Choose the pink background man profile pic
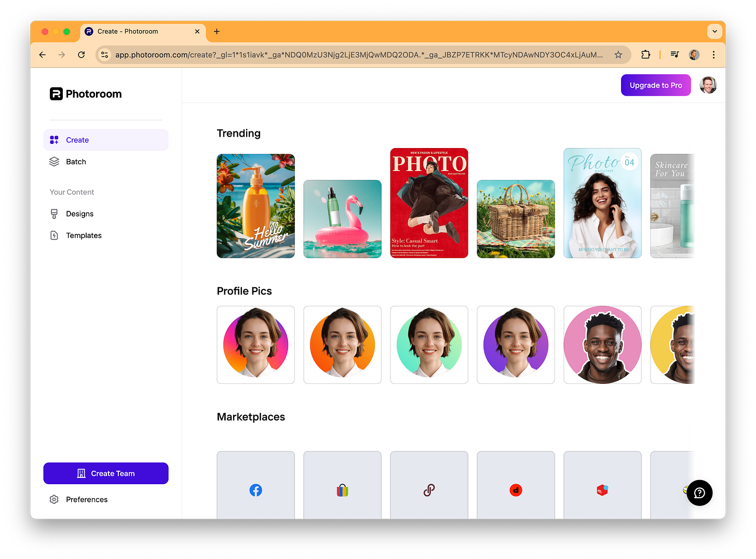 pyautogui.click(x=602, y=344)
